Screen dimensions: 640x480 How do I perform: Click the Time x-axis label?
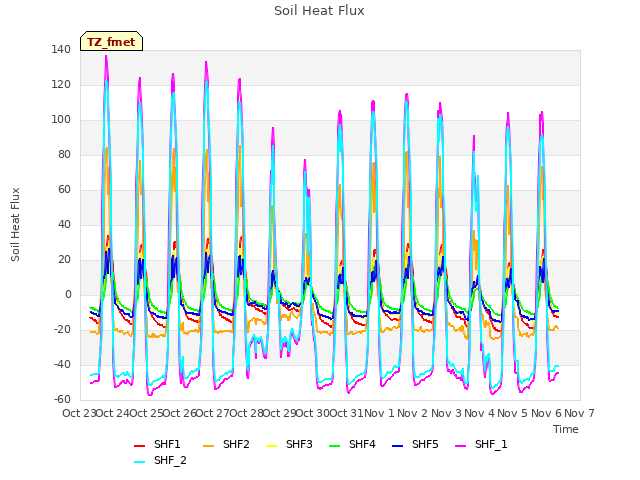(x=566, y=429)
